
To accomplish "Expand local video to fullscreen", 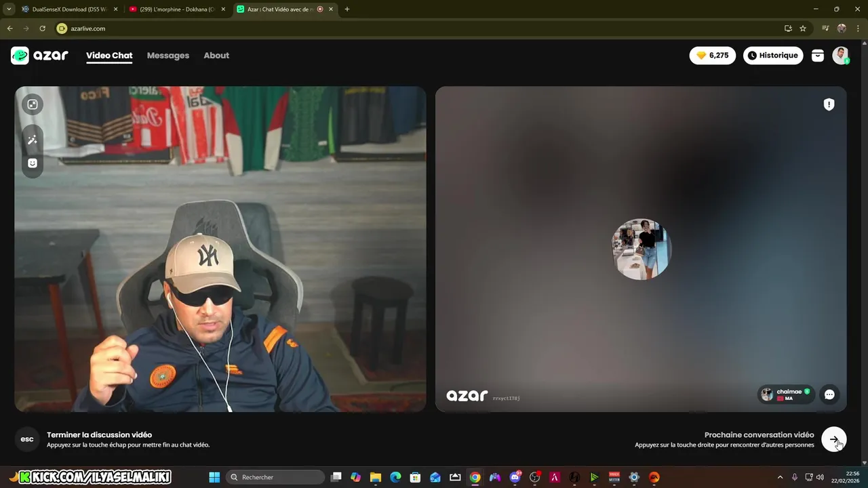I will point(32,104).
